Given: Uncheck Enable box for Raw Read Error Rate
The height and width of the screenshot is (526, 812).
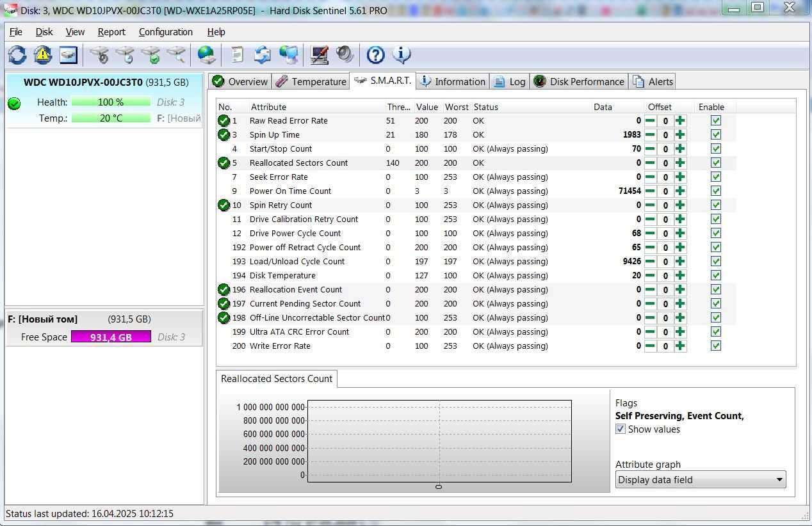Looking at the screenshot, I should pos(716,120).
